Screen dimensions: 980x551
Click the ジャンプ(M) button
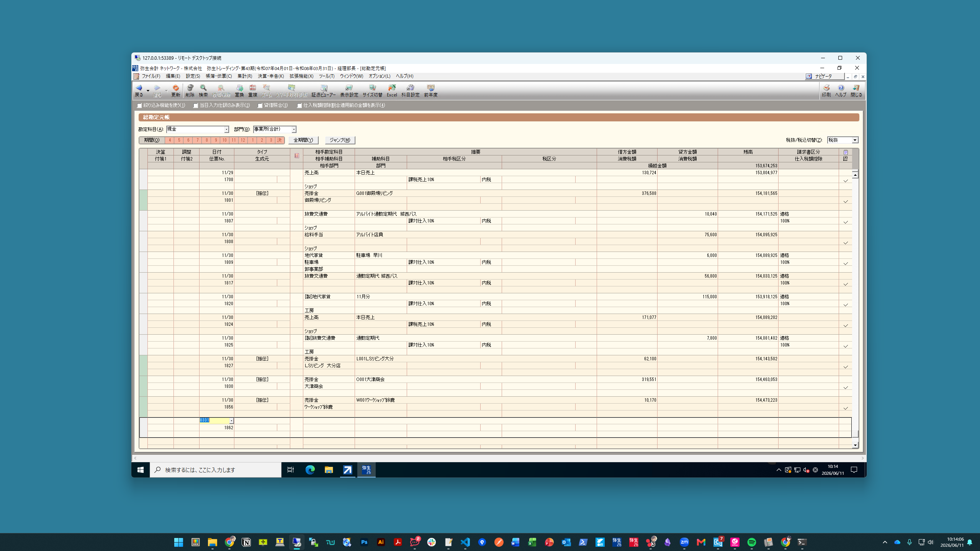[340, 140]
